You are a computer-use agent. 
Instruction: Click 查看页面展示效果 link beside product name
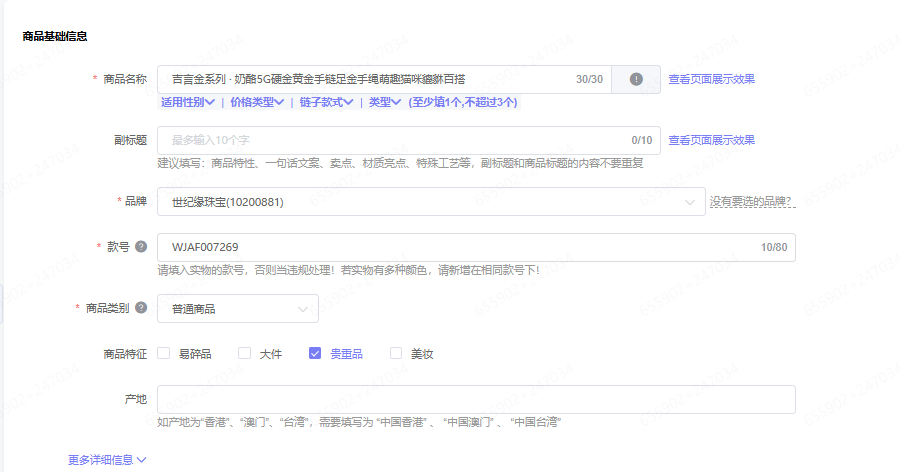tap(711, 79)
